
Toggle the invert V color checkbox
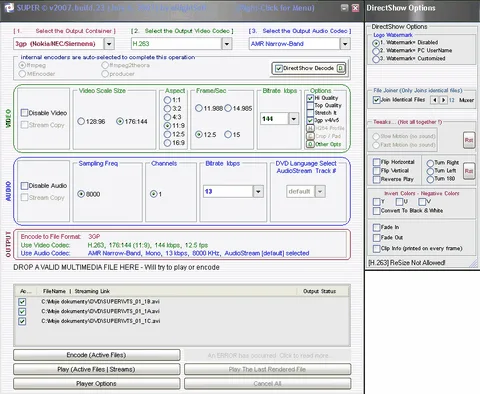point(422,202)
